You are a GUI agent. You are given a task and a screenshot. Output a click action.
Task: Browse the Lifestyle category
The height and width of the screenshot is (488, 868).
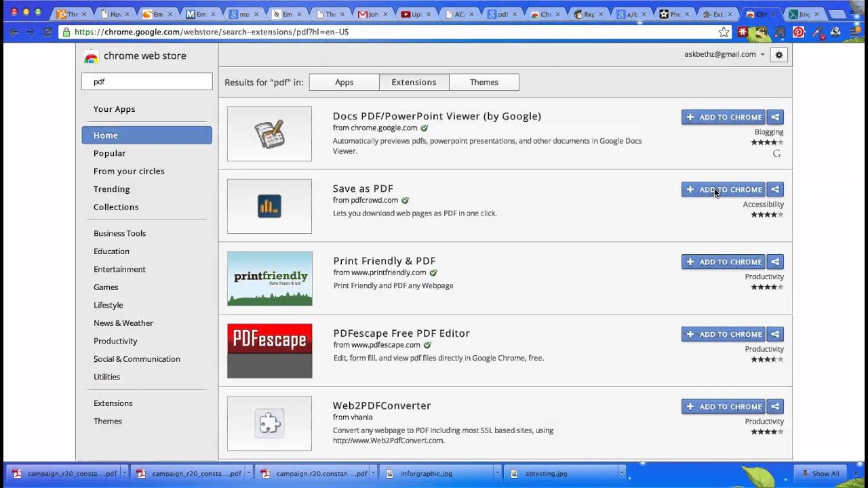[108, 305]
